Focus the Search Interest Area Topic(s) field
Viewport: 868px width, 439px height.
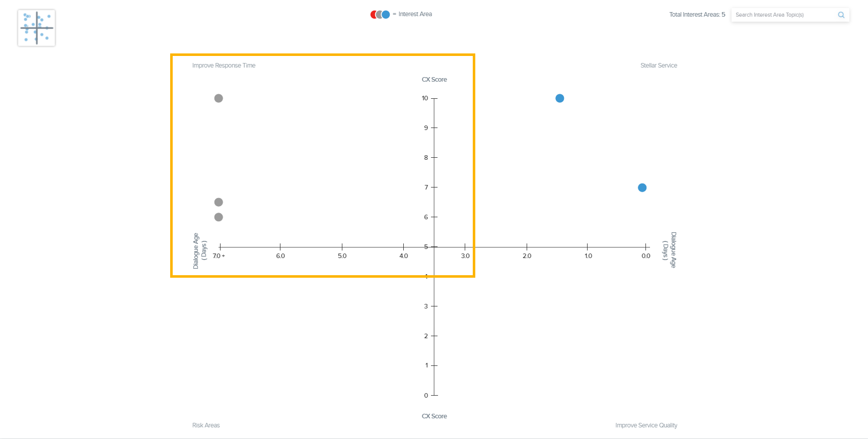pyautogui.click(x=783, y=15)
